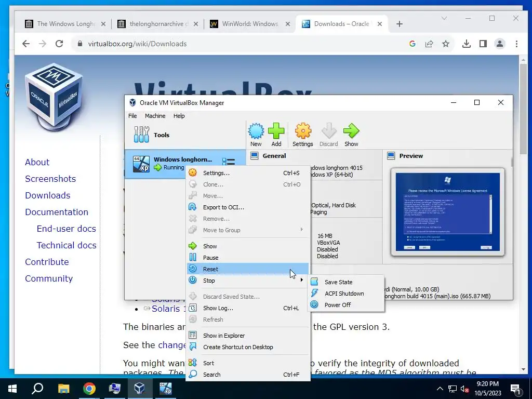Select Save State in the Stop submenu
This screenshot has height=399, width=532.
pyautogui.click(x=345, y=282)
